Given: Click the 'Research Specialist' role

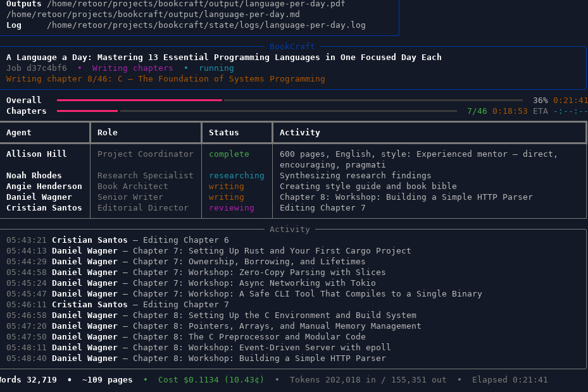Looking at the screenshot, I should (x=145, y=175).
